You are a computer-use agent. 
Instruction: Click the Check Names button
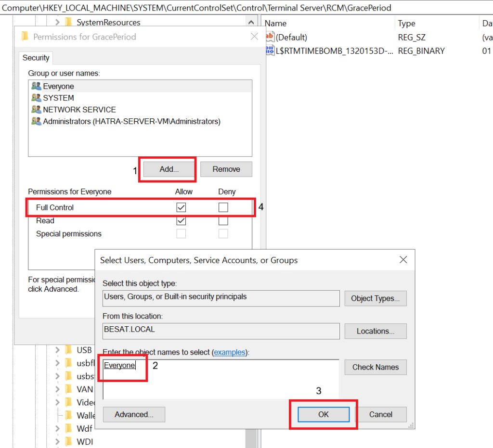[376, 367]
